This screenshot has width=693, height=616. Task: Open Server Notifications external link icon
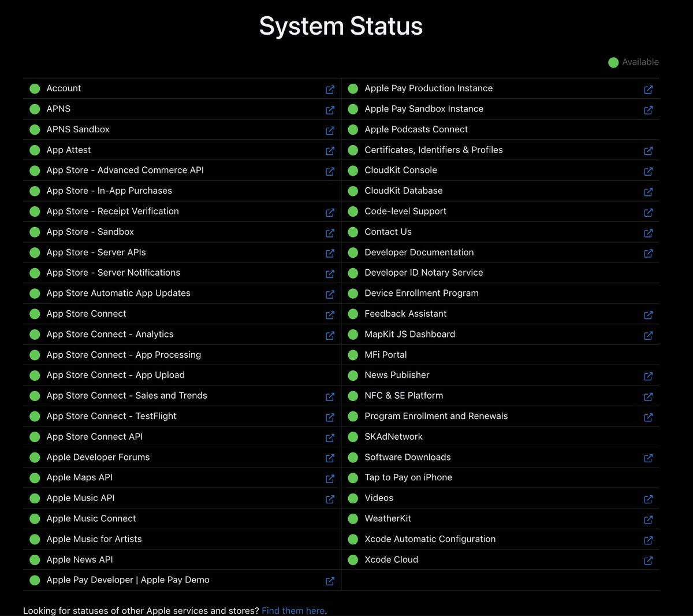(x=330, y=273)
